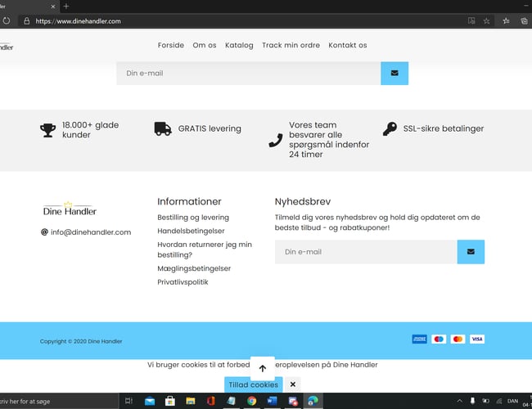Add this page to favorites star

(x=487, y=20)
